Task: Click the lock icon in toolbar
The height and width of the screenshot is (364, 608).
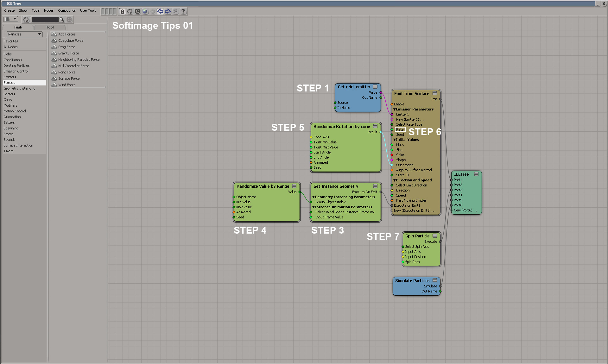Action: pyautogui.click(x=122, y=11)
